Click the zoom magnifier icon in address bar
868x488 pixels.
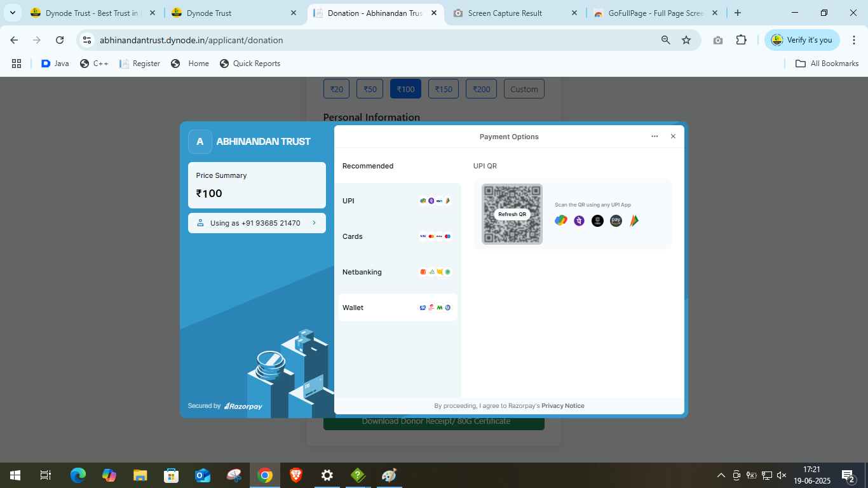tap(665, 40)
